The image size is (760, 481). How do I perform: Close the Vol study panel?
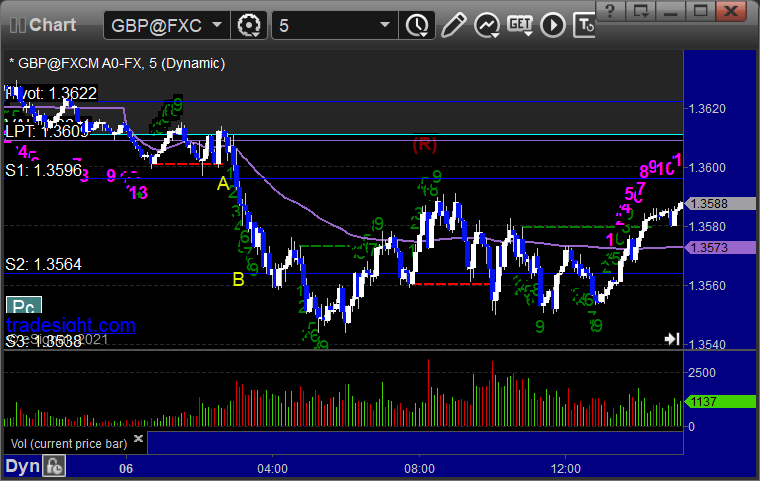[x=138, y=438]
